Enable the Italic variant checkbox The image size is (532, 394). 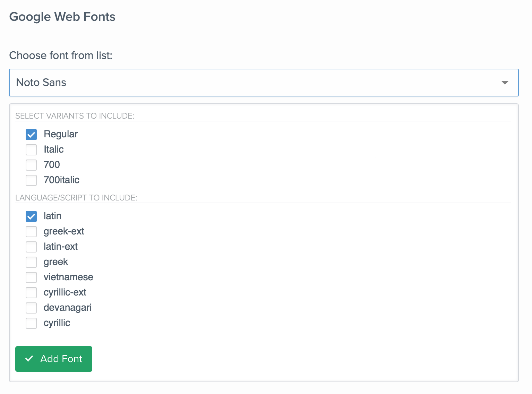point(31,150)
